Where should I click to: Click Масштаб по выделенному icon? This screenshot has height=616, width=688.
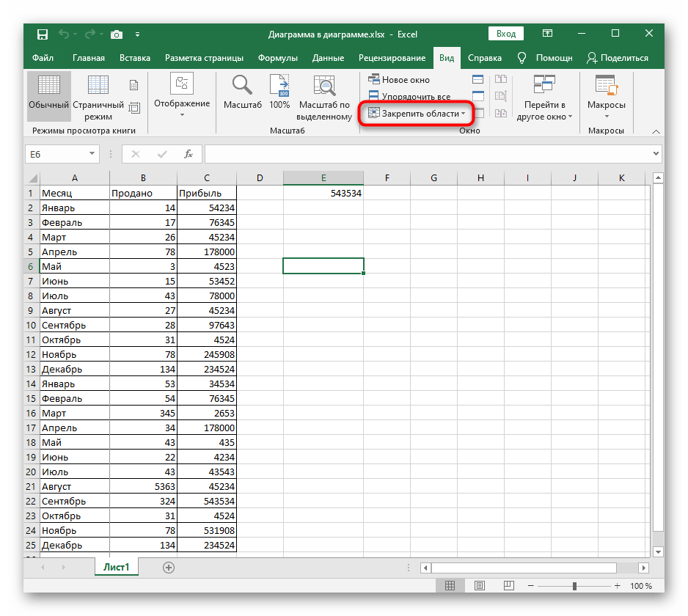(x=324, y=86)
